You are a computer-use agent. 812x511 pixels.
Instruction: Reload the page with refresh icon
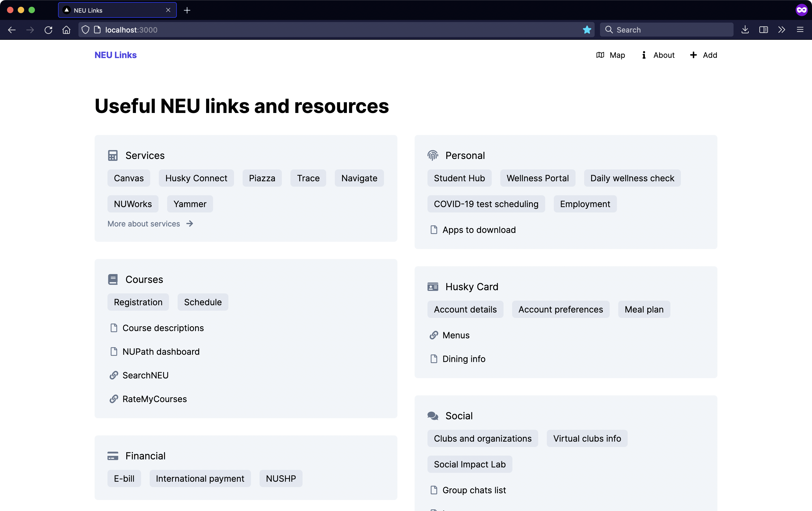point(48,30)
